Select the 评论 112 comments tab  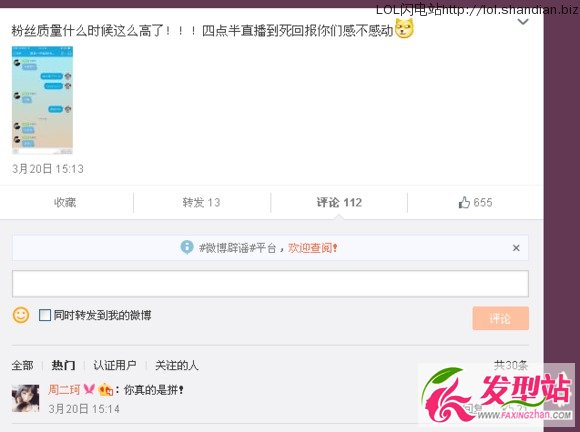click(x=339, y=202)
